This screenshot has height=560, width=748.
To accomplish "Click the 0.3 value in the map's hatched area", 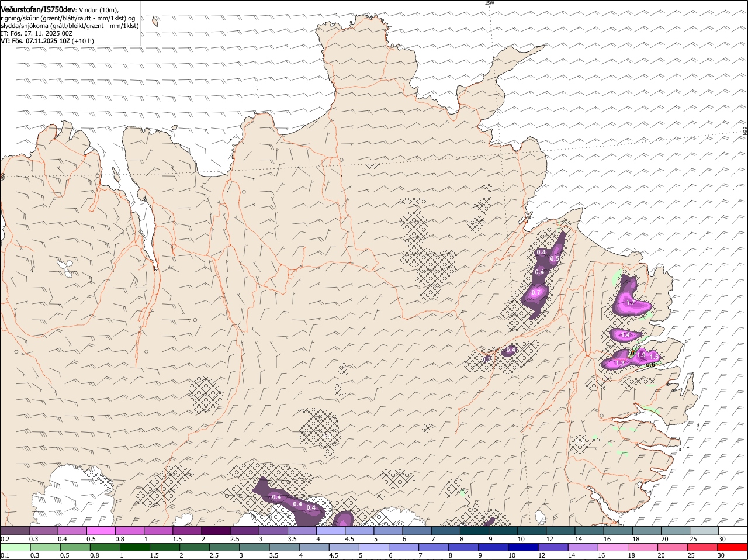I will tap(487, 359).
